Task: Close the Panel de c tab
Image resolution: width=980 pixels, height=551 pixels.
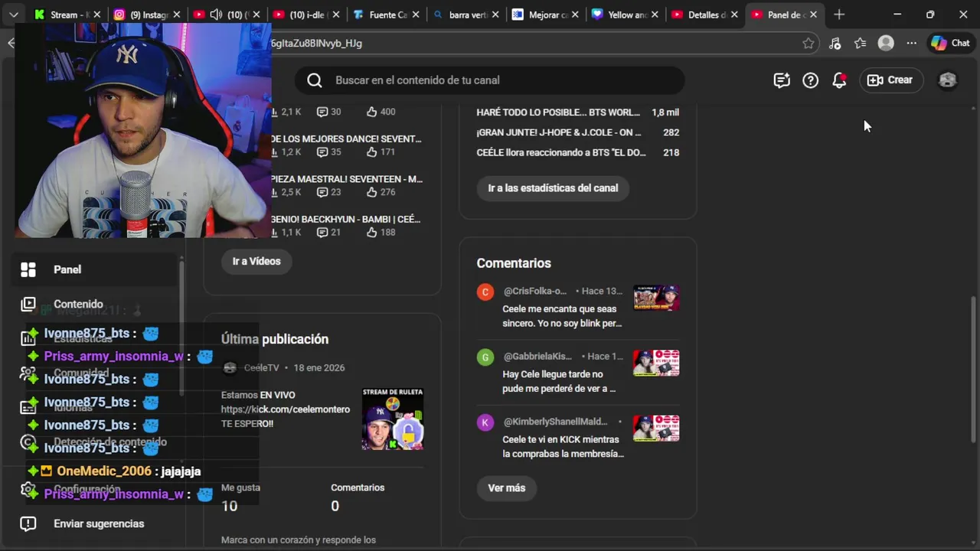Action: (813, 15)
